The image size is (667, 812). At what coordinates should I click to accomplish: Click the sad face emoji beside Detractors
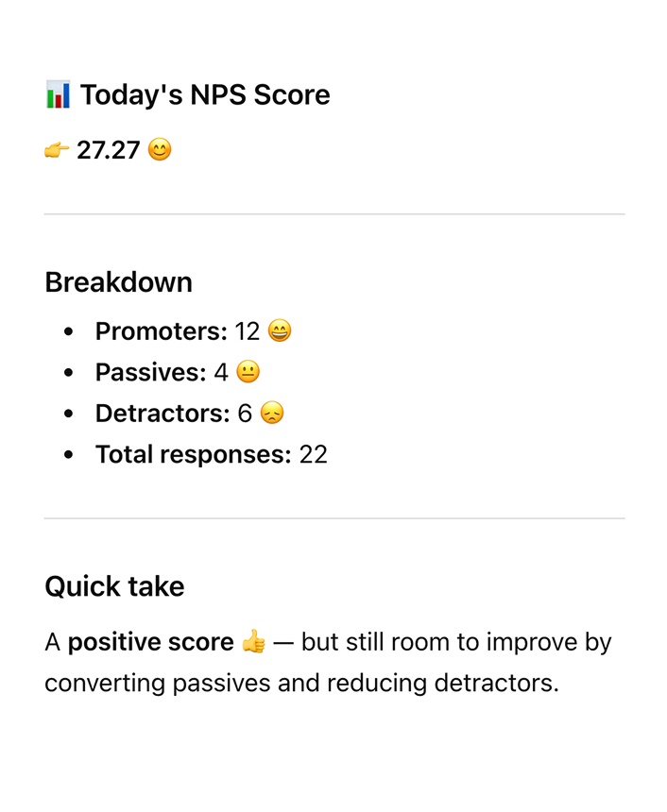tap(272, 414)
